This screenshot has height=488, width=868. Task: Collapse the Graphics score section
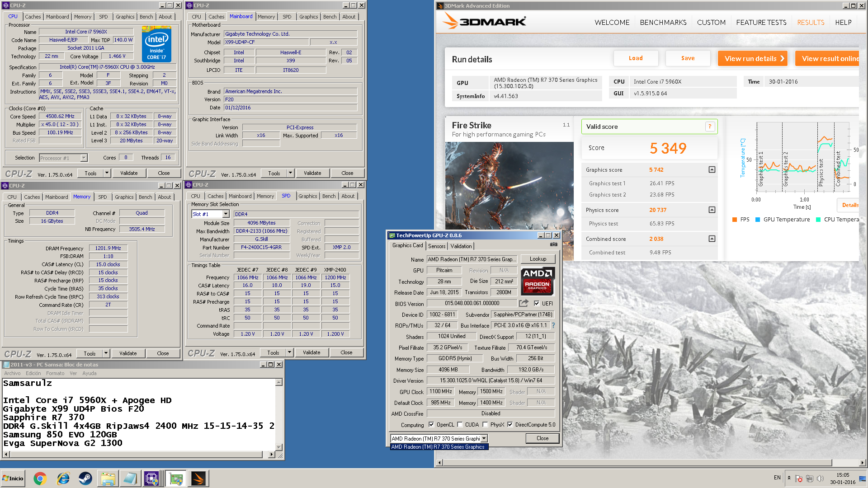[712, 169]
